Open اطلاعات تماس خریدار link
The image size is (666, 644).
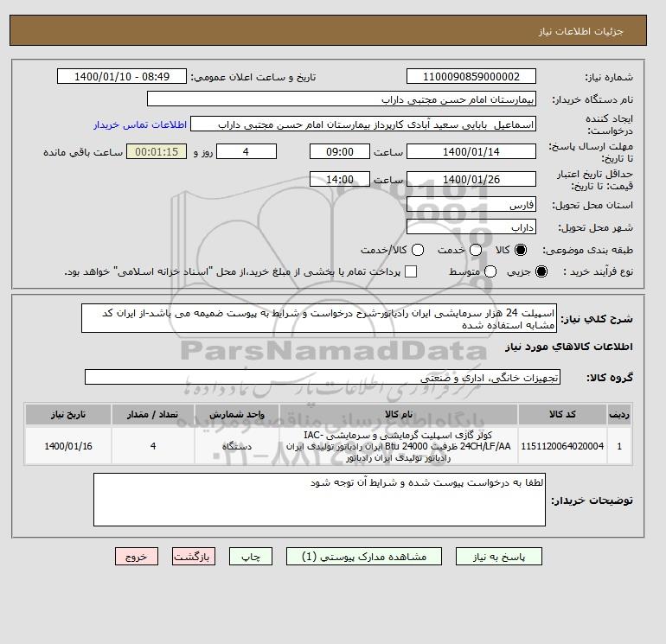(140, 124)
